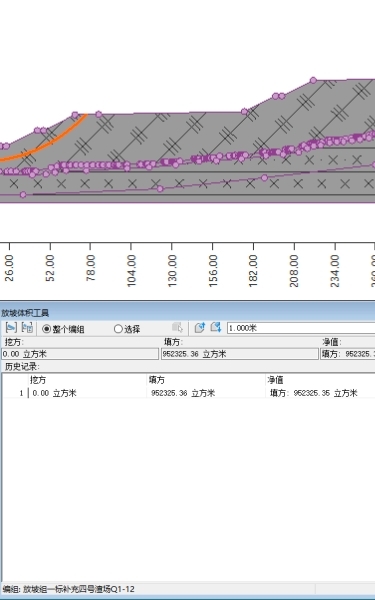Screen dimensions: 375x600
Task: Click the 放坡体积工具 title bar
Action: (188, 313)
